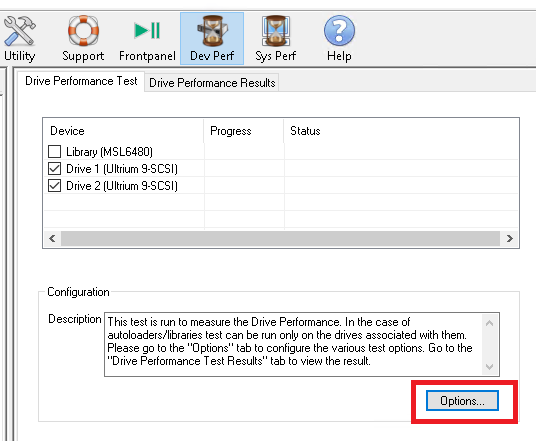This screenshot has width=536, height=441.
Task: Click the Help question mark icon
Action: 339,31
